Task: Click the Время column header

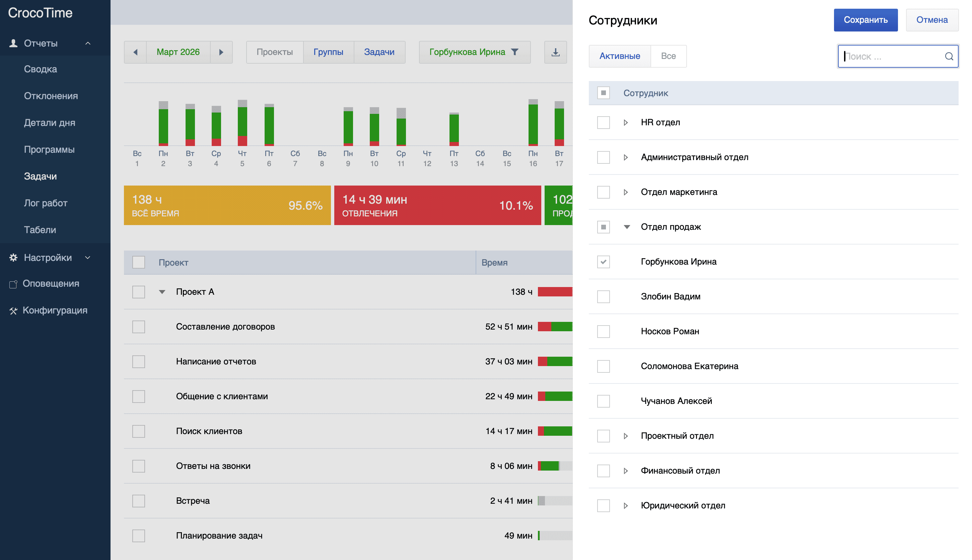Action: [524, 262]
